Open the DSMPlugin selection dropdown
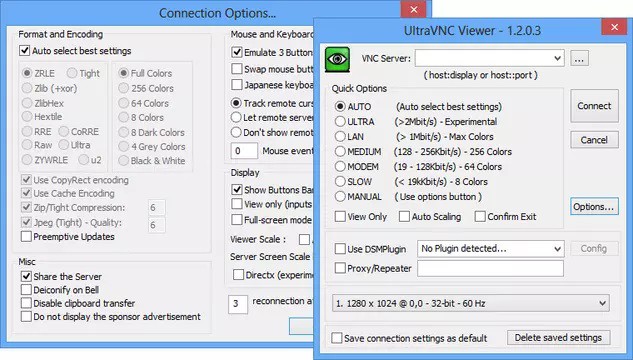 (558, 249)
